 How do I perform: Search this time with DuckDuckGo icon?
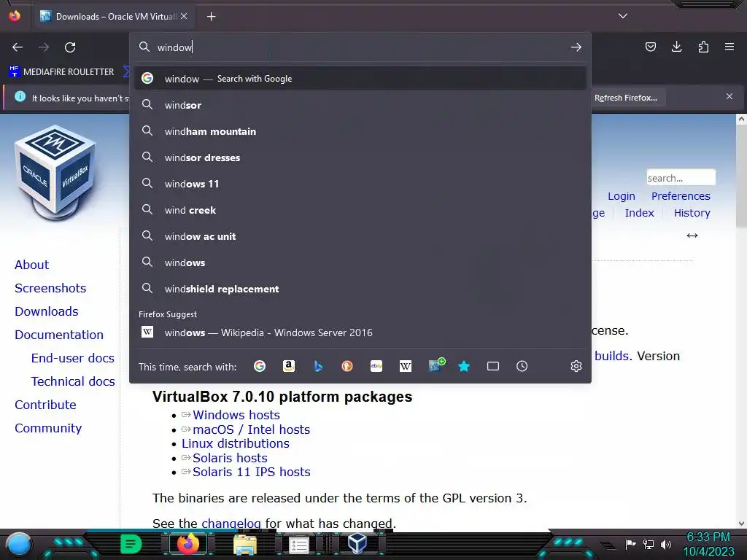pos(347,366)
